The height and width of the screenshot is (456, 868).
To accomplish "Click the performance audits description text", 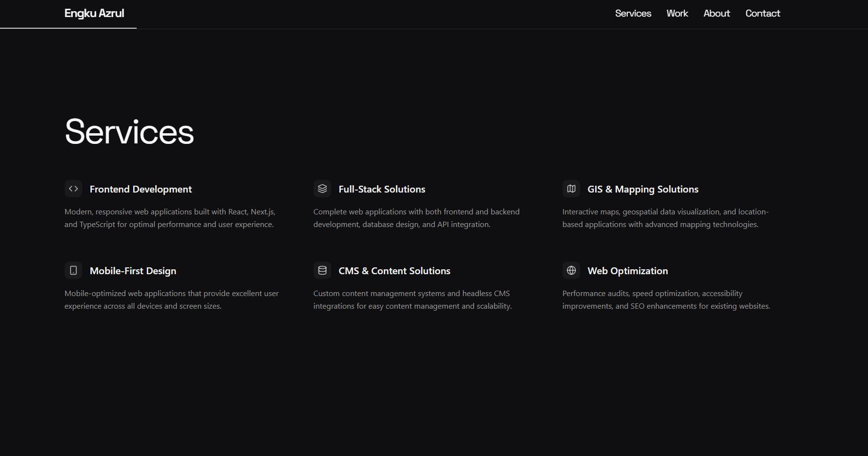I will tap(666, 300).
